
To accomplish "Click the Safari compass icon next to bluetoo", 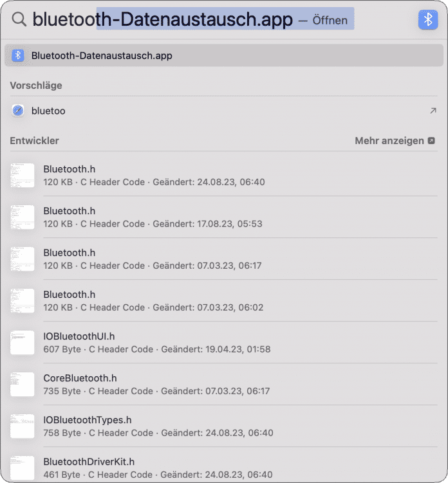I will click(18, 111).
